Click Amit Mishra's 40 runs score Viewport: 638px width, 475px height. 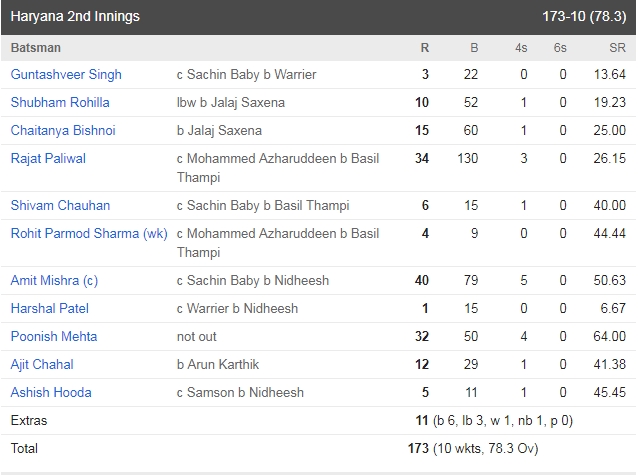(x=421, y=281)
